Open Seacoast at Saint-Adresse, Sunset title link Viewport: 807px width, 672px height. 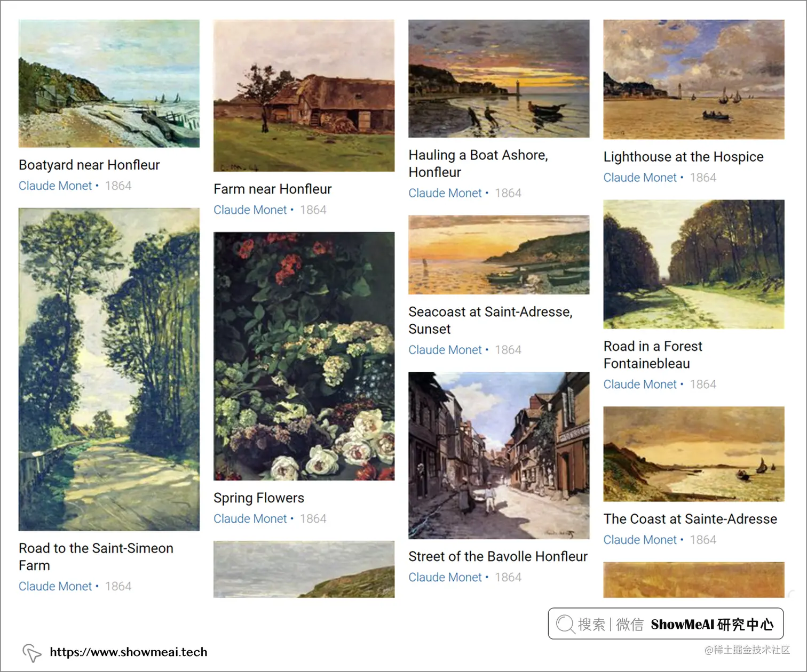[490, 321]
